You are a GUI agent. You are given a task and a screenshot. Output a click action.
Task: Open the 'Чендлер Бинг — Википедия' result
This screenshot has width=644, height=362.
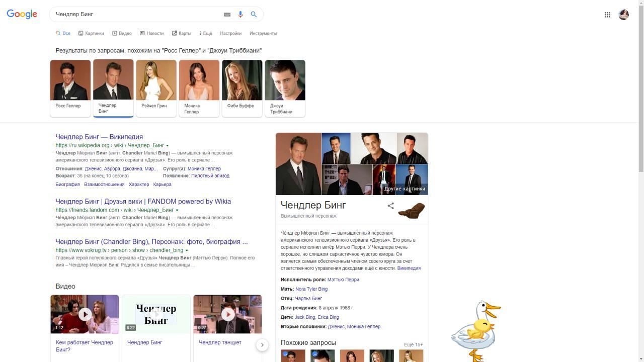99,137
